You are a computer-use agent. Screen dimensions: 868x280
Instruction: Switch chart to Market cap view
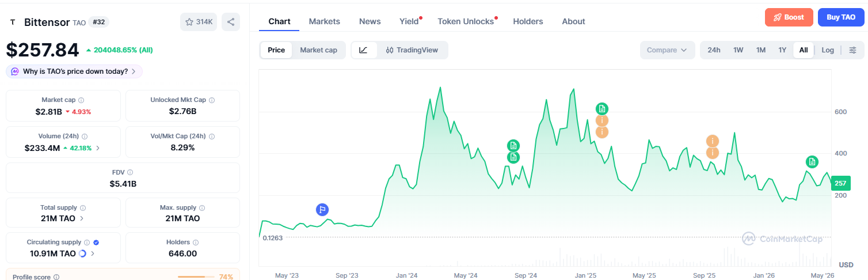318,50
